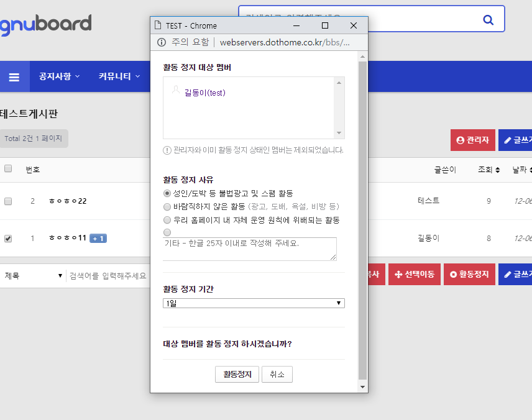This screenshot has height=420, width=532.
Task: Click the member avatar icon beside 길동이
Action: (x=176, y=91)
